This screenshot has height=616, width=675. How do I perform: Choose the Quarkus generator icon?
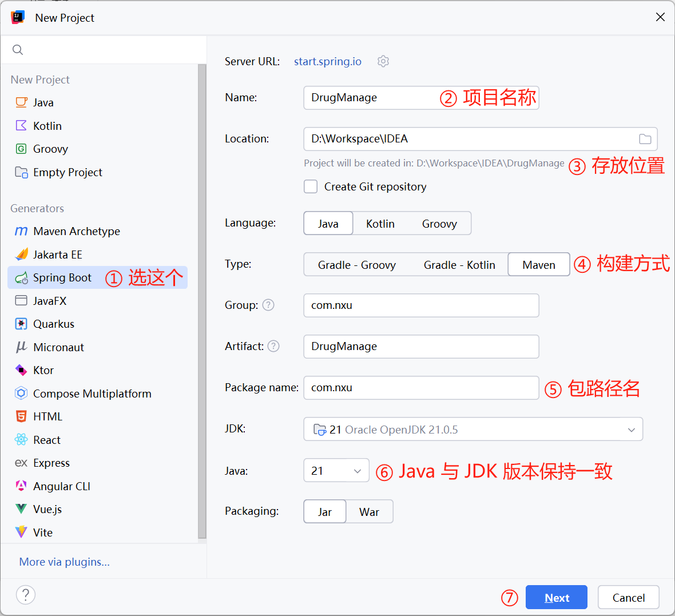pos(21,324)
